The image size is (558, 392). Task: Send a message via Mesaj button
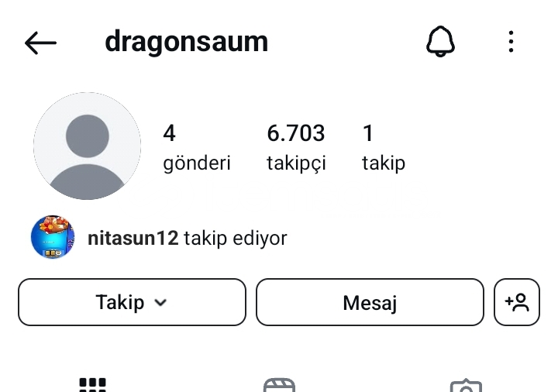point(370,302)
